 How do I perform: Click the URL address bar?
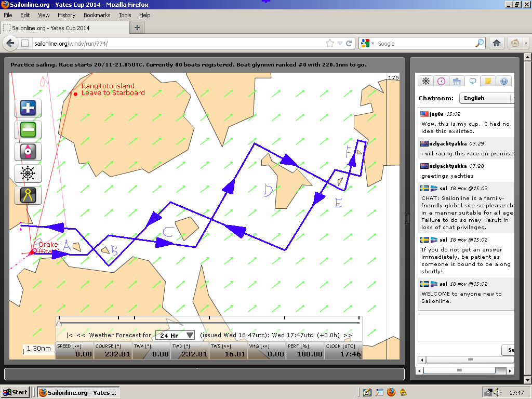[178, 44]
